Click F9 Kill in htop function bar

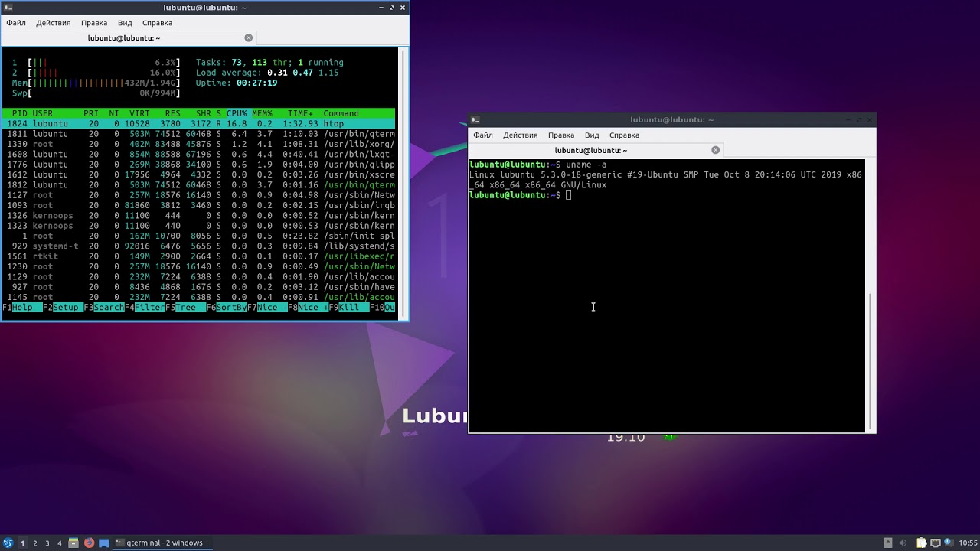[349, 308]
